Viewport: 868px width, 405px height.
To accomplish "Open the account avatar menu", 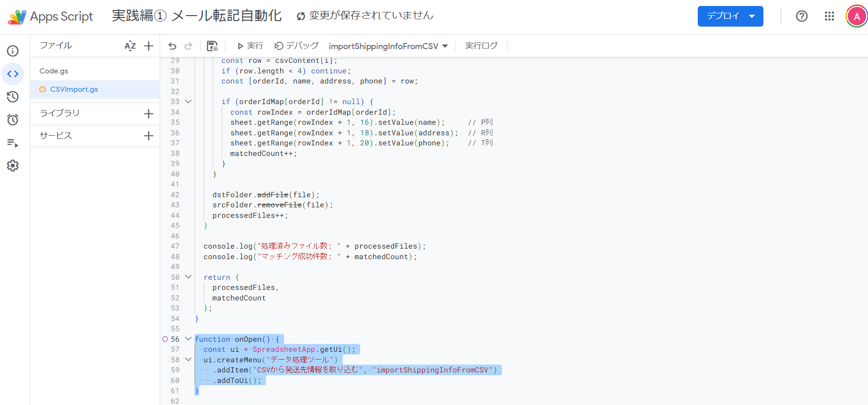I will (x=857, y=17).
